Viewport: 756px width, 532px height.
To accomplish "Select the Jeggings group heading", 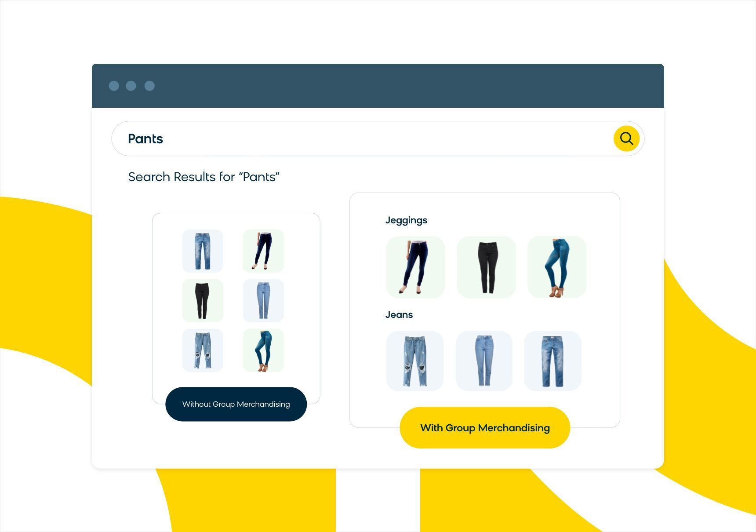I will 406,220.
